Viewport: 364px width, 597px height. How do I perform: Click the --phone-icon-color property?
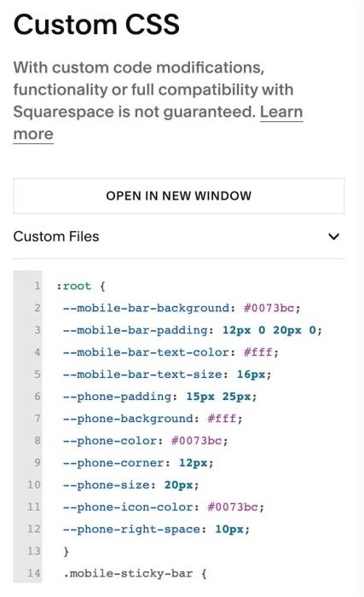pos(129,507)
